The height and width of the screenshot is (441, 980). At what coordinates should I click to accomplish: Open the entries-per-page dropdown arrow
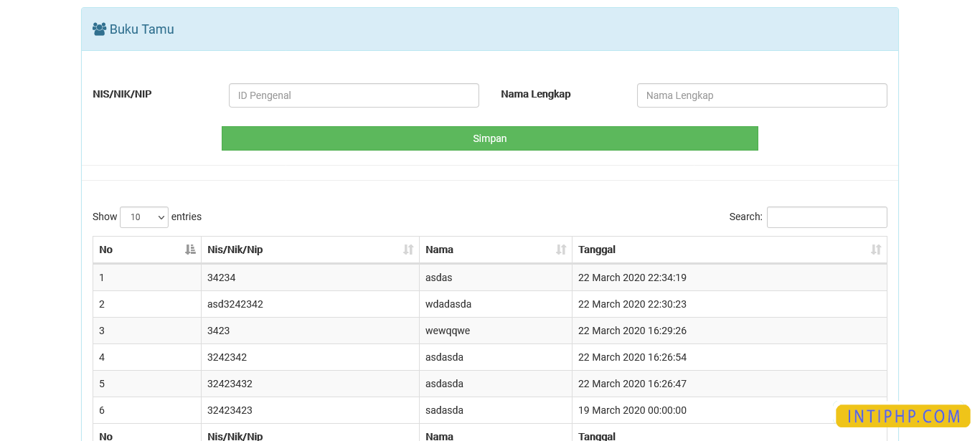tap(161, 217)
